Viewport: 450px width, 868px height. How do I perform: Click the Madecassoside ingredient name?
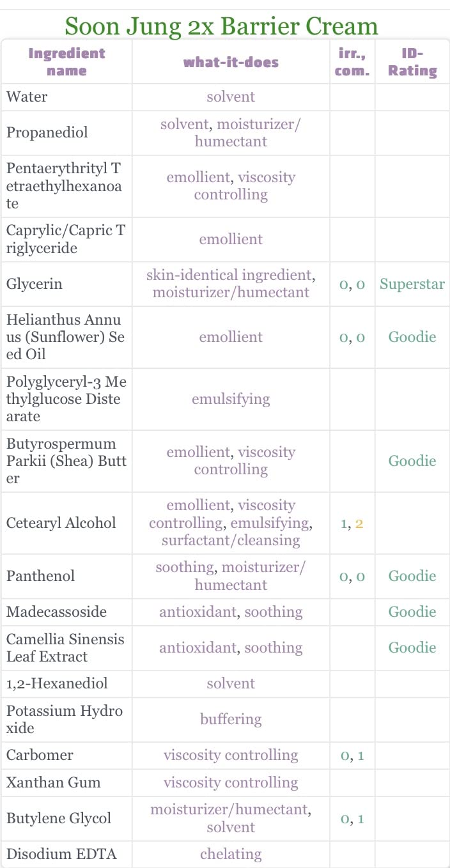coord(56,612)
